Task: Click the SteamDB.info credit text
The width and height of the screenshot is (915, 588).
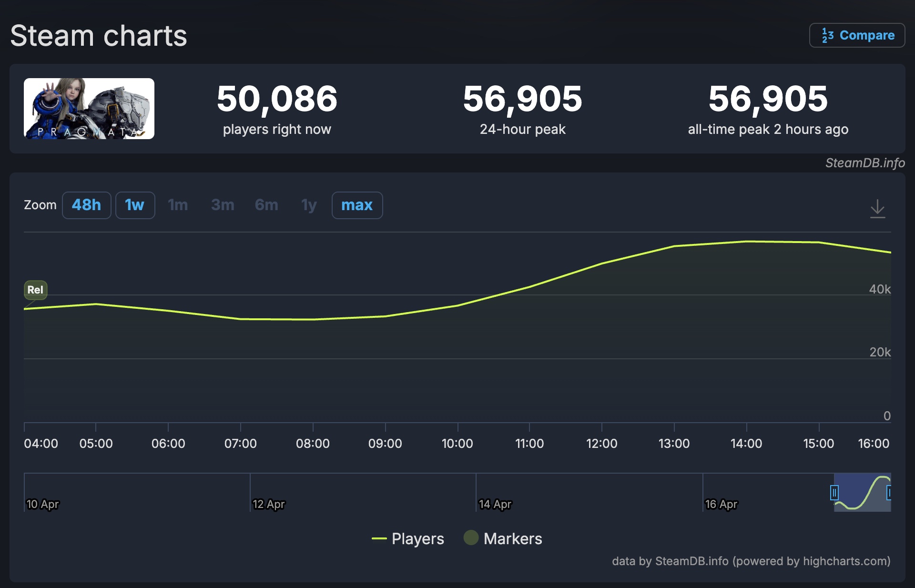Action: tap(865, 163)
